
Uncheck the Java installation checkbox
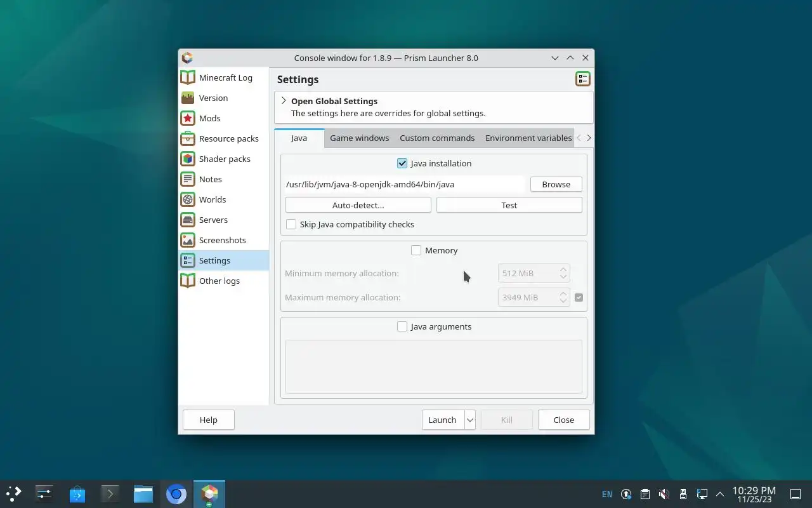coord(402,163)
